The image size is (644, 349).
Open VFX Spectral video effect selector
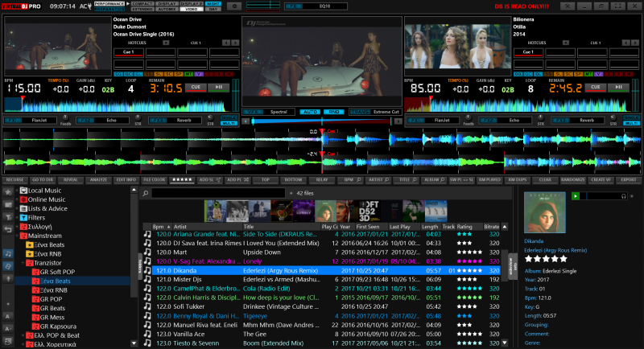[x=269, y=112]
